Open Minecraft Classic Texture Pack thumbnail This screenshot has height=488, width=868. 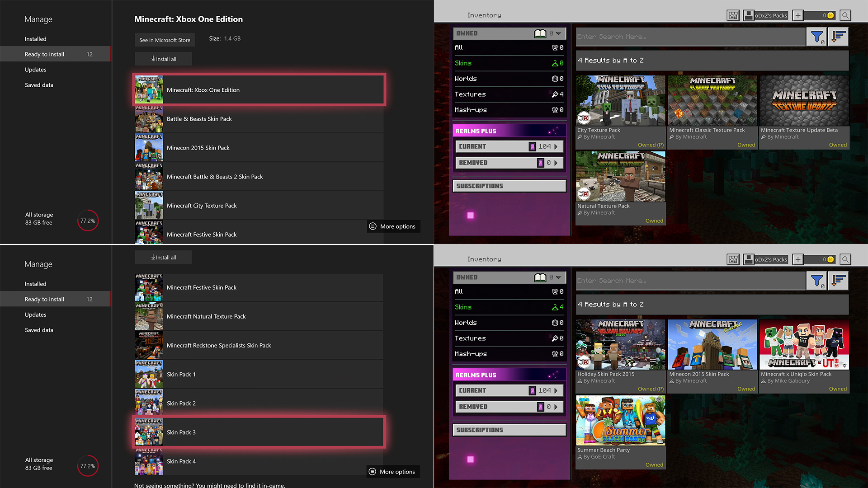pos(712,101)
